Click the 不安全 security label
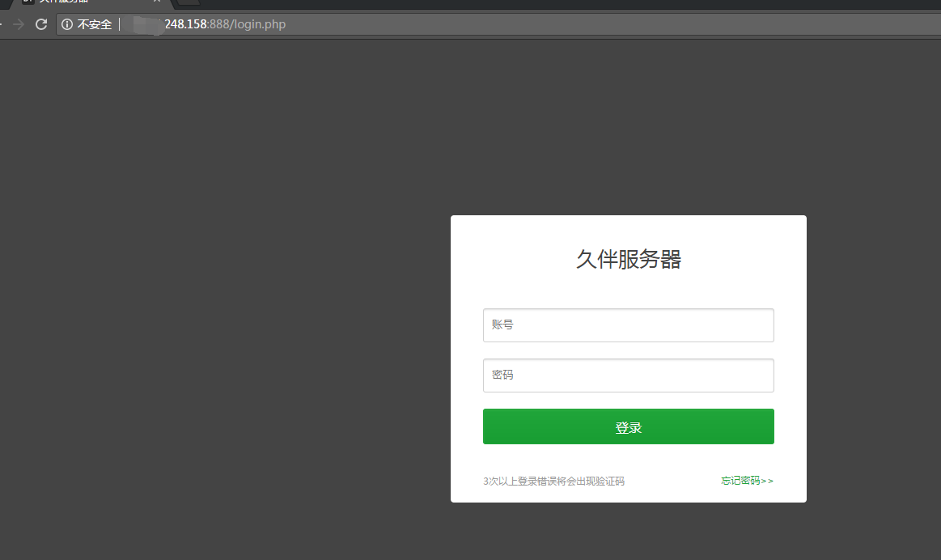The width and height of the screenshot is (941, 560). [94, 24]
